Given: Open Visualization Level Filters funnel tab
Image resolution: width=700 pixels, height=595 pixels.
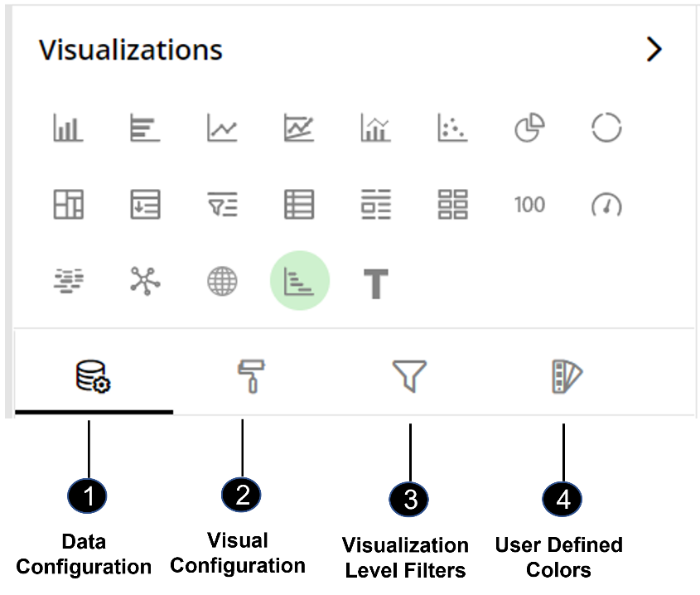Looking at the screenshot, I should 409,376.
